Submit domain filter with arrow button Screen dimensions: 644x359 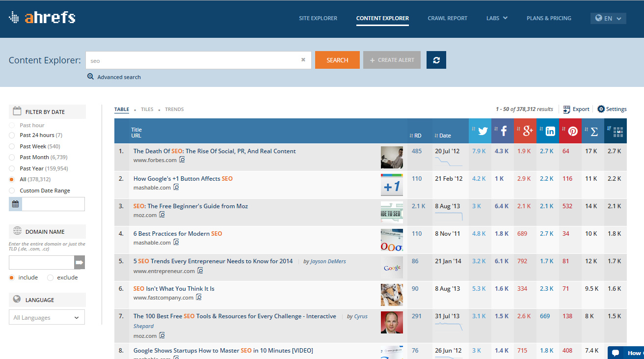tap(80, 262)
